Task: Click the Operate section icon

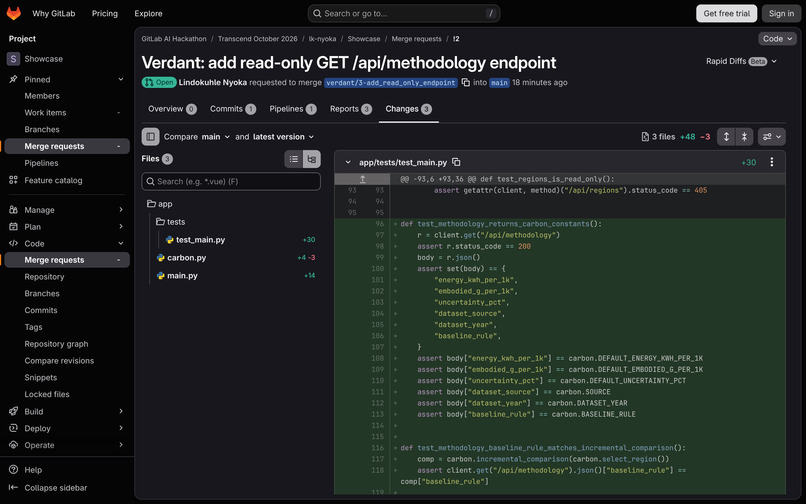Action: pyautogui.click(x=13, y=445)
